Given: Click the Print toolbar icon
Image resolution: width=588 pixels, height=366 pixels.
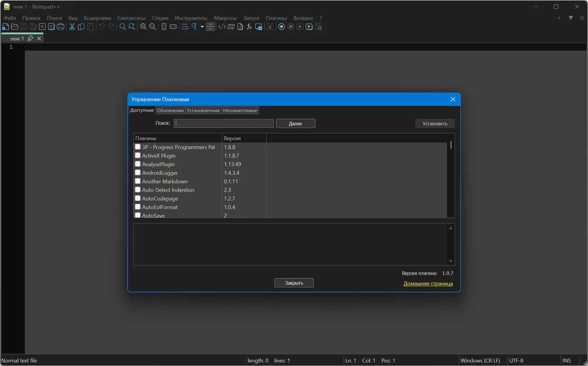Looking at the screenshot, I should coord(61,27).
